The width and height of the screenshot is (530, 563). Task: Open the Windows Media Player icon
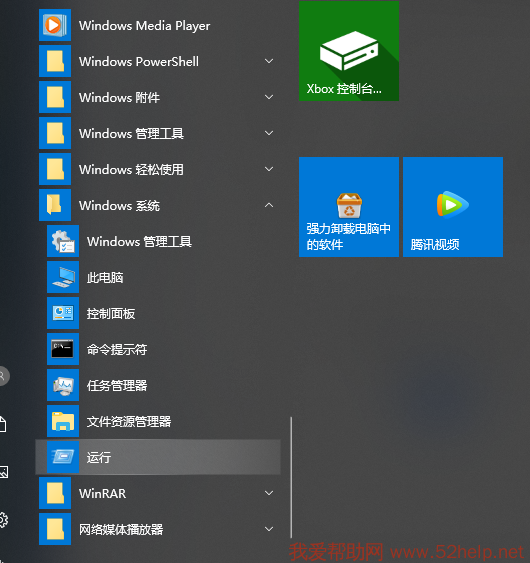coord(55,25)
